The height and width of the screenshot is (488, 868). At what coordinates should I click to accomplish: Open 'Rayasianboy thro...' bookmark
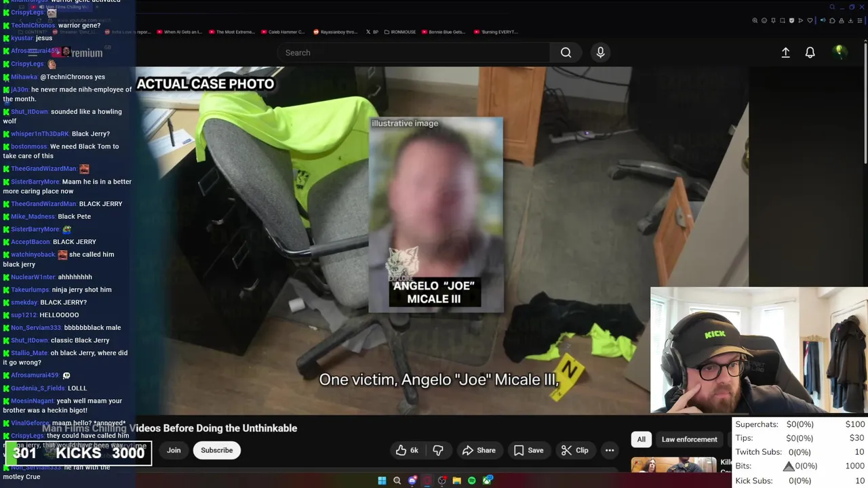point(334,32)
